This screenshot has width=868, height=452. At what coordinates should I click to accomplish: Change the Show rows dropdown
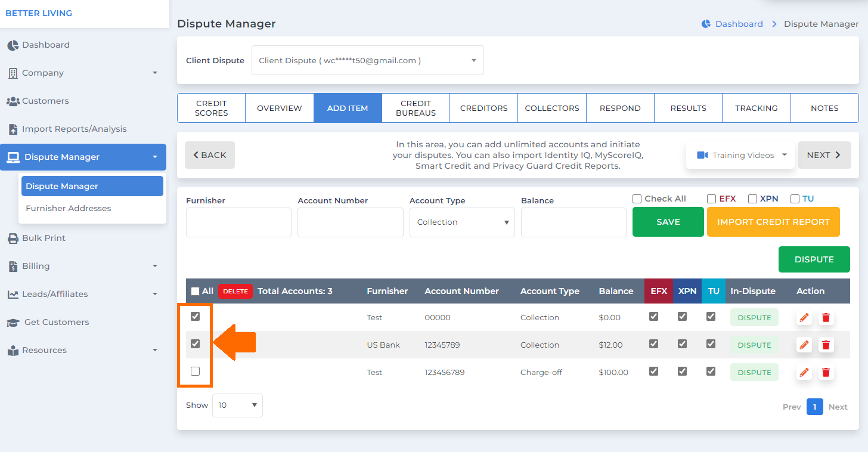[x=237, y=405]
